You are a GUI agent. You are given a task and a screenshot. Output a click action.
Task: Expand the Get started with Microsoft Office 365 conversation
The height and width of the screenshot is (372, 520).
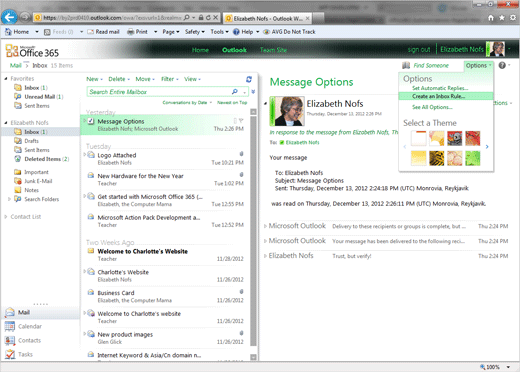click(x=85, y=196)
